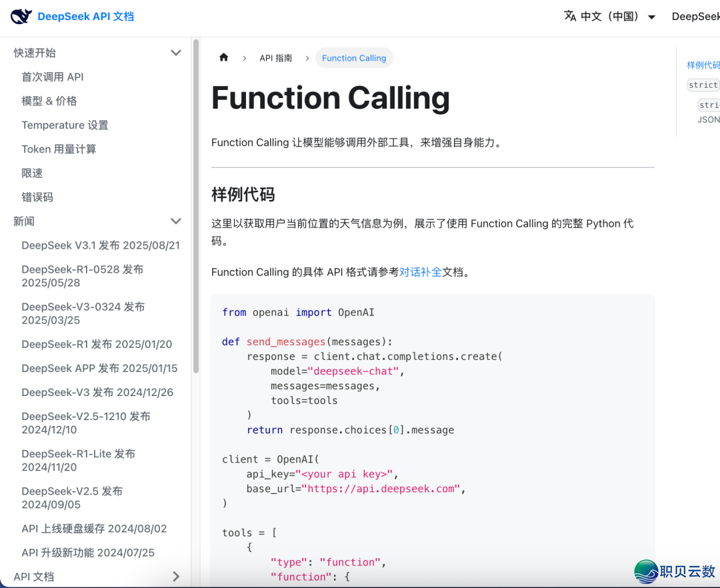
Task: Follow the 对话补全 documentation link
Action: (420, 272)
